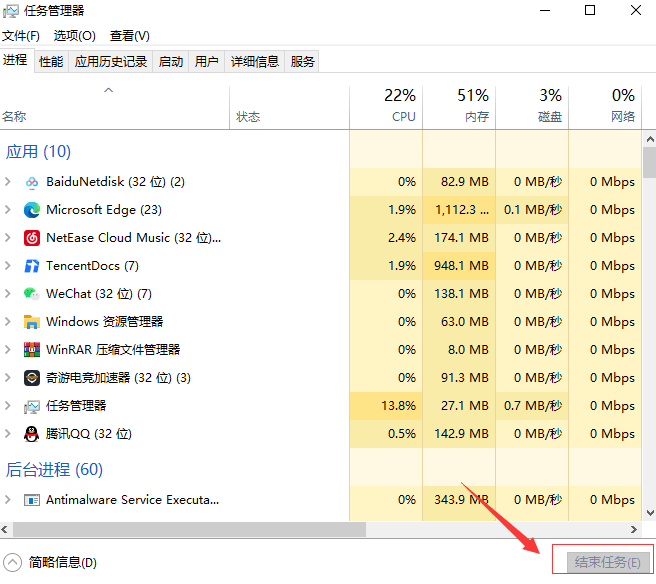656x584 pixels.
Task: Click the horizontal scrollbar right arrow
Action: [x=634, y=530]
